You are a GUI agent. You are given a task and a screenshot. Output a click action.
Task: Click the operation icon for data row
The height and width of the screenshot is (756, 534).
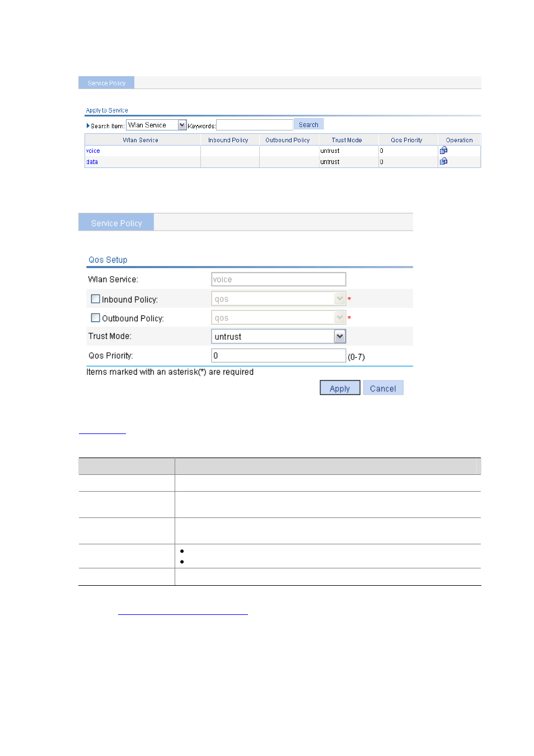click(443, 161)
